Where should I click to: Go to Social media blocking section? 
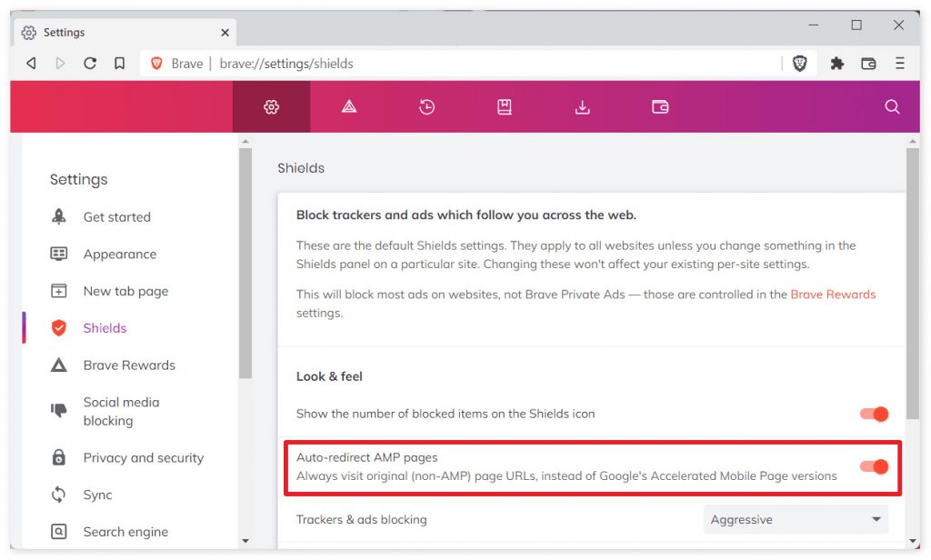(x=121, y=412)
